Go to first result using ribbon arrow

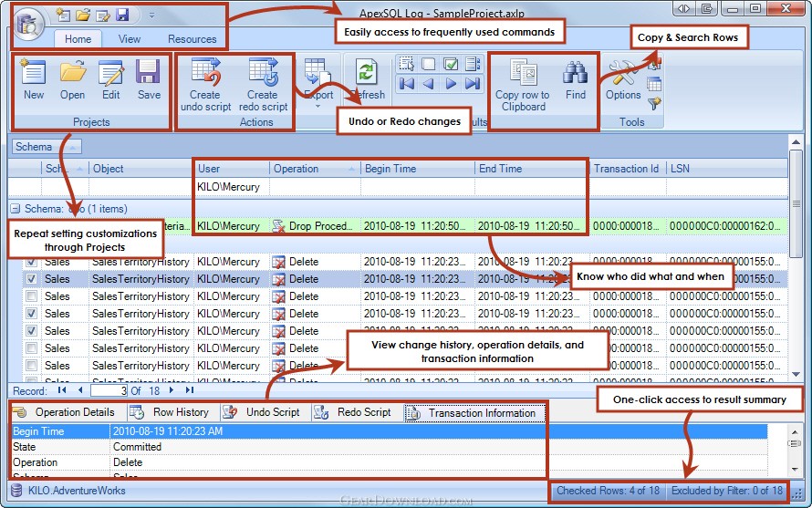(407, 84)
